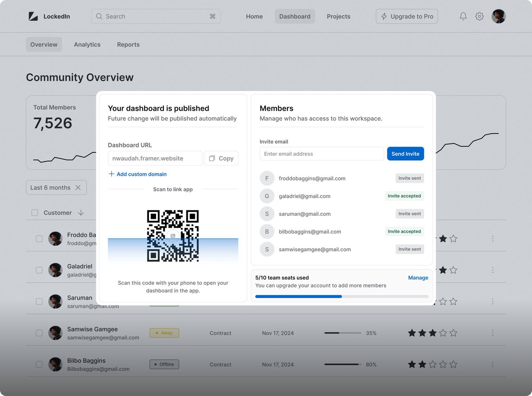Viewport: 532px width, 396px height.
Task: Open more options for Samwise Gamgee row
Action: 493,333
